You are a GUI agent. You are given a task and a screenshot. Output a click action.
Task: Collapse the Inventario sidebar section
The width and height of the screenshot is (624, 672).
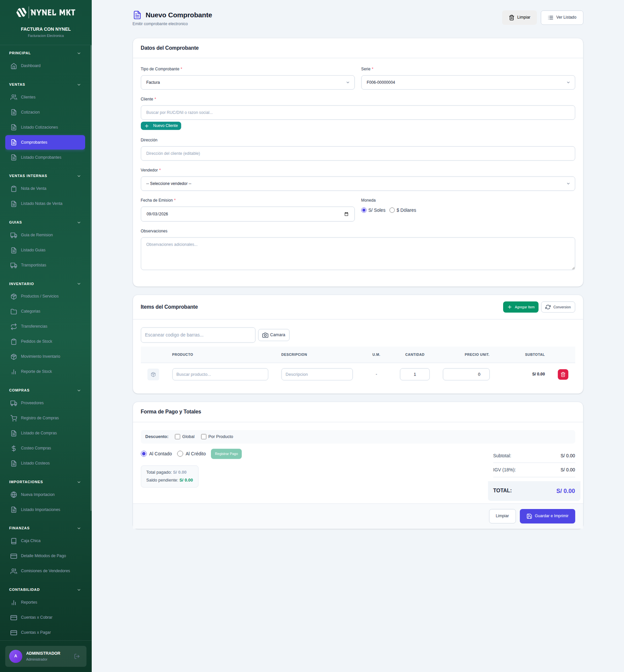79,284
